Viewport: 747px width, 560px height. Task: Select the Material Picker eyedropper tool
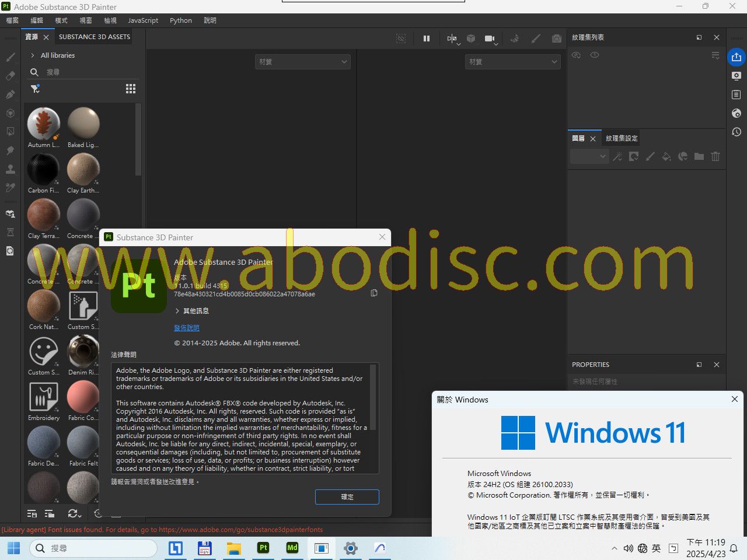10,188
